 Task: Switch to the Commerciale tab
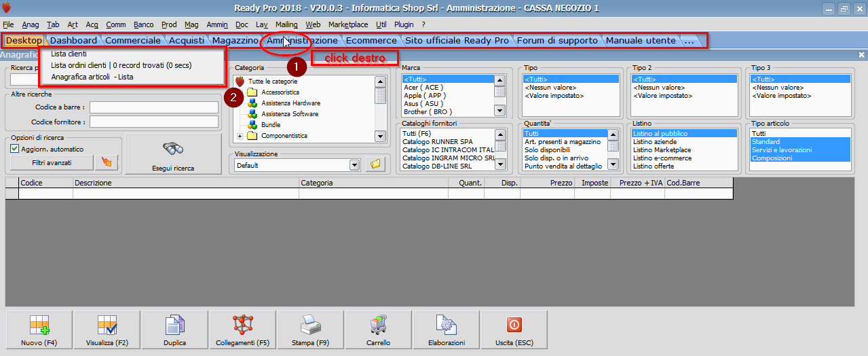click(x=133, y=40)
